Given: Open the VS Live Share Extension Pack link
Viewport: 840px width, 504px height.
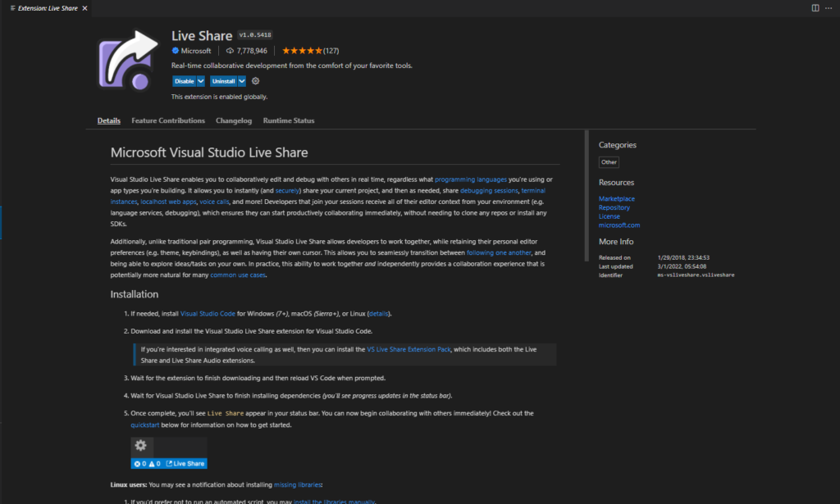Looking at the screenshot, I should pyautogui.click(x=409, y=349).
